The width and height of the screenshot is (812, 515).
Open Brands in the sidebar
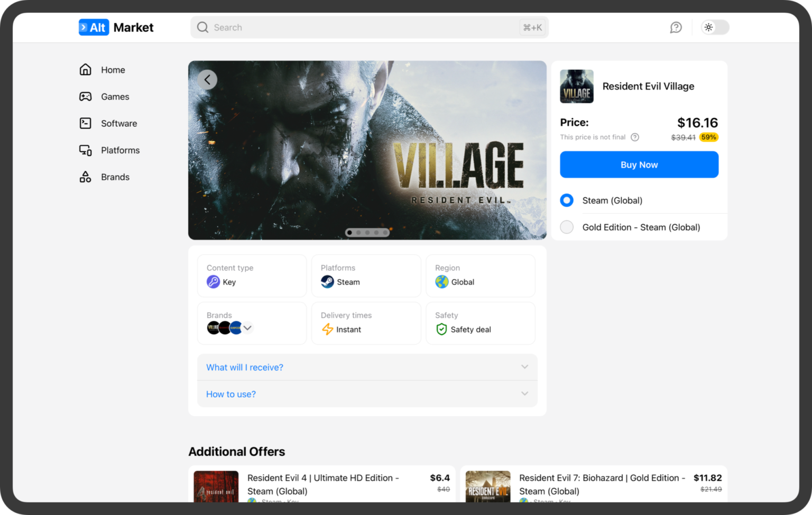104,177
